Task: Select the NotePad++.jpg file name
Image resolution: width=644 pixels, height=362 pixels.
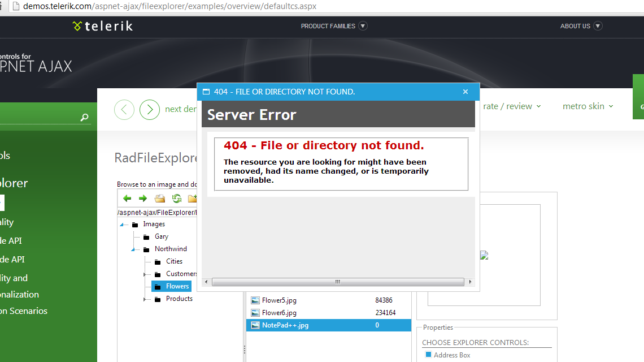Action: [x=285, y=325]
